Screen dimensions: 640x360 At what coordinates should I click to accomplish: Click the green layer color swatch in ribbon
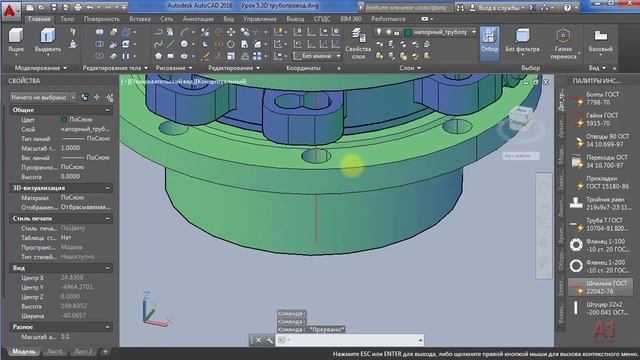[x=407, y=32]
